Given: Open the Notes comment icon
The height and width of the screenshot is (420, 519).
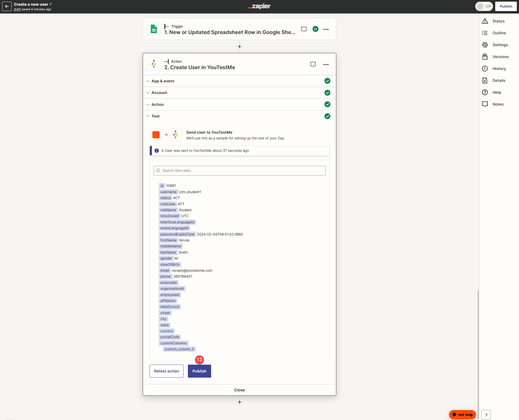Looking at the screenshot, I should (x=485, y=104).
